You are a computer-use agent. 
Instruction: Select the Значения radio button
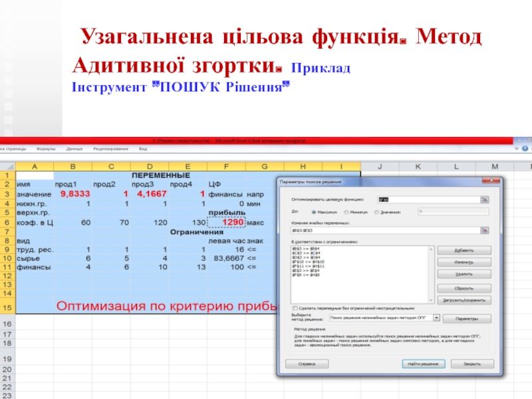376,212
